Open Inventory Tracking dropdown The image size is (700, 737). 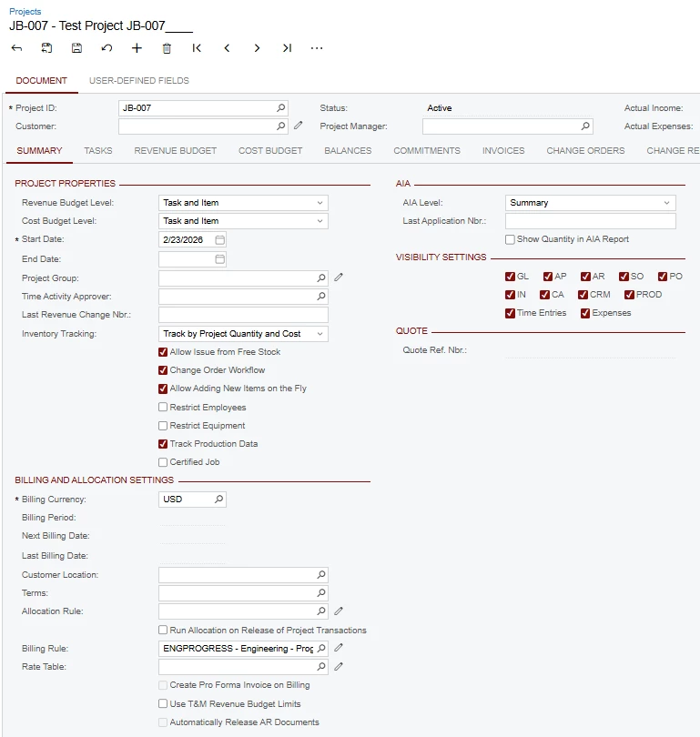(243, 334)
